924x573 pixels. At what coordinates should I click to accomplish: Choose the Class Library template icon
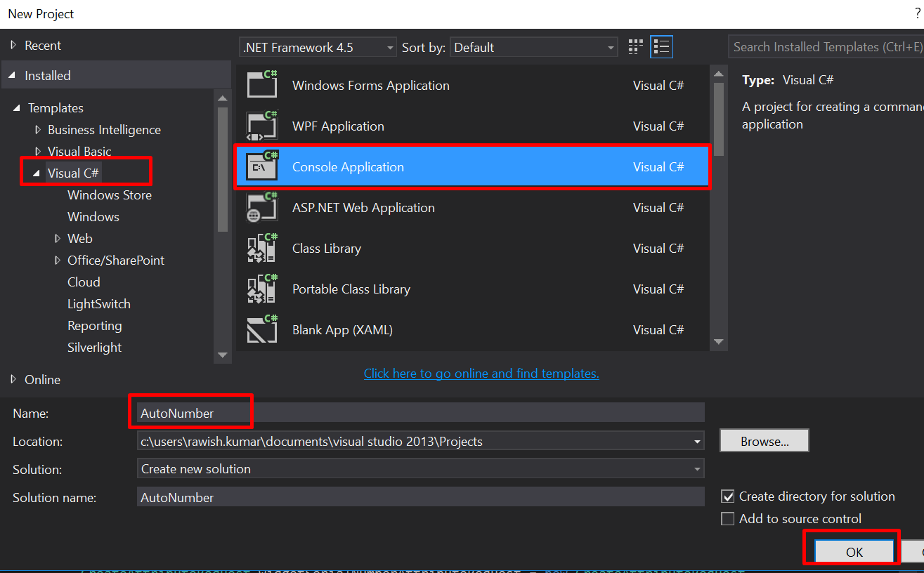tap(262, 248)
